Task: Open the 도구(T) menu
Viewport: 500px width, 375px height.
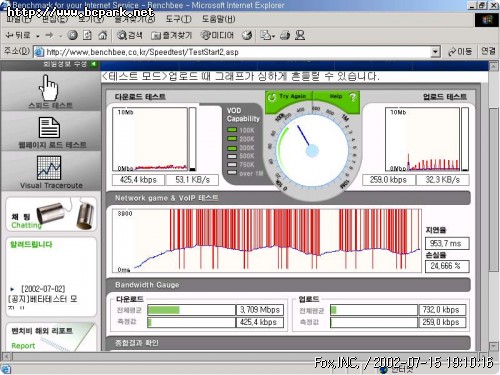Action: point(178,19)
